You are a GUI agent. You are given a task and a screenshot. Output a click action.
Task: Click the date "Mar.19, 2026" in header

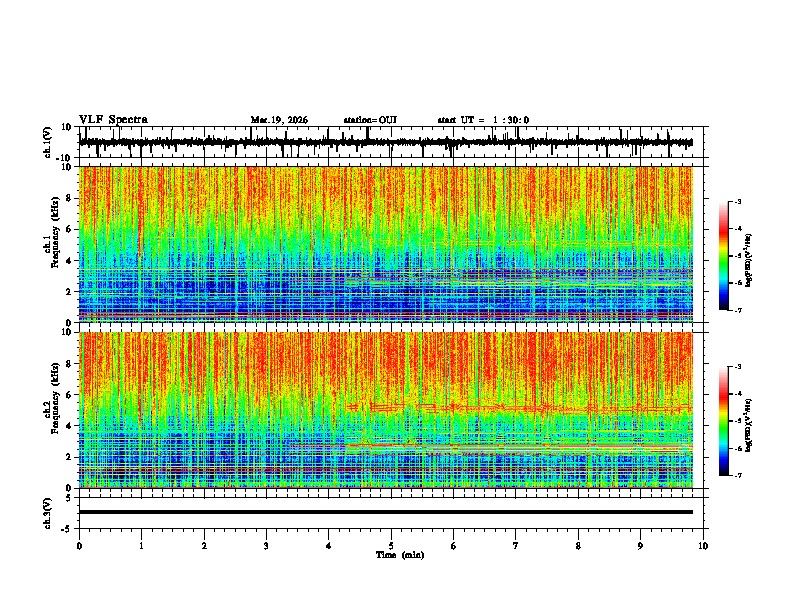click(279, 120)
